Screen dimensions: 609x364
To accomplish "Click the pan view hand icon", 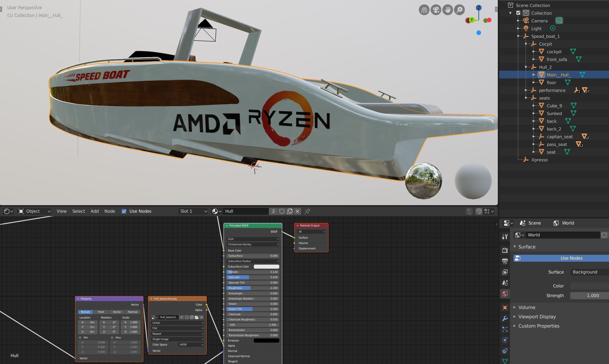I will [448, 10].
